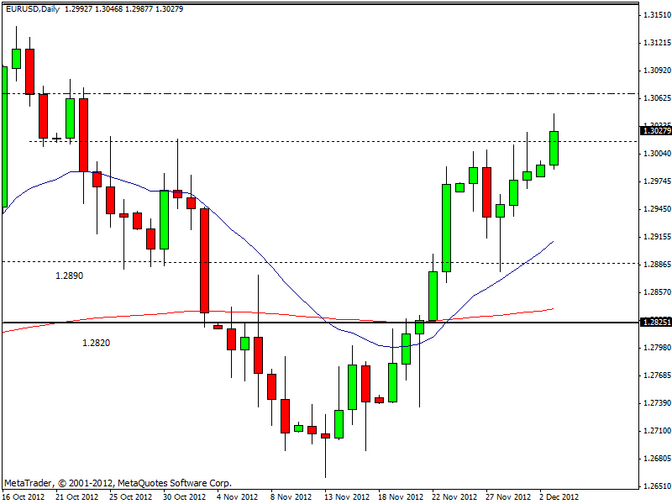Select the highlighted 1.30279 current price tag
This screenshot has width=672, height=504.
655,131
